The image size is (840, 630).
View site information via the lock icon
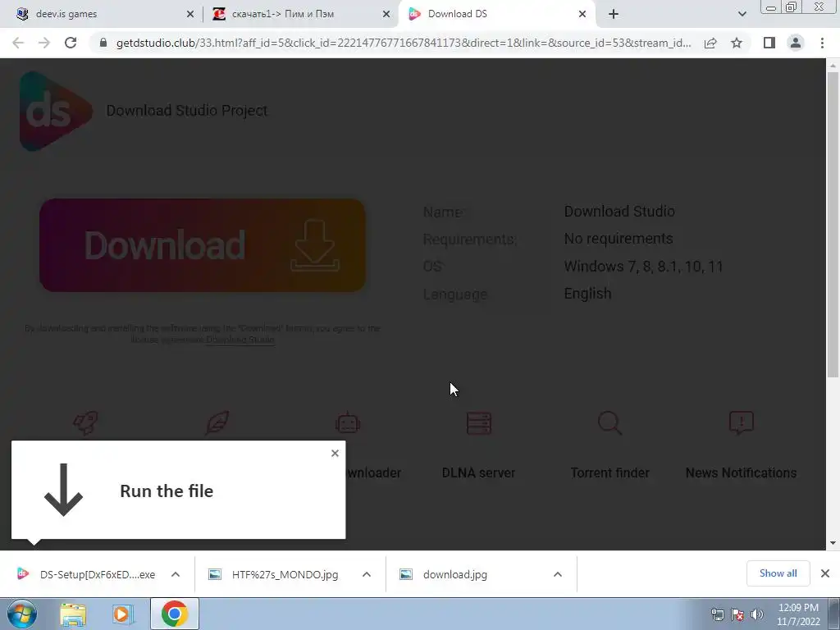103,43
